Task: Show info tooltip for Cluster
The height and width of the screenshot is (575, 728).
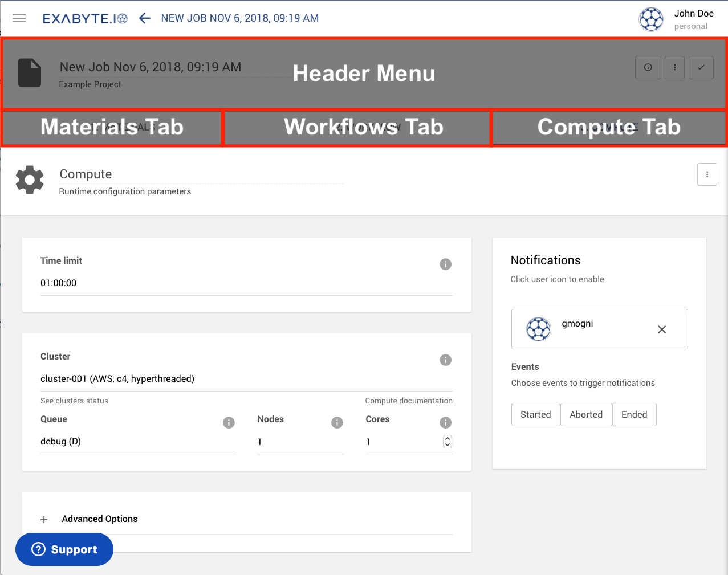Action: pos(445,360)
